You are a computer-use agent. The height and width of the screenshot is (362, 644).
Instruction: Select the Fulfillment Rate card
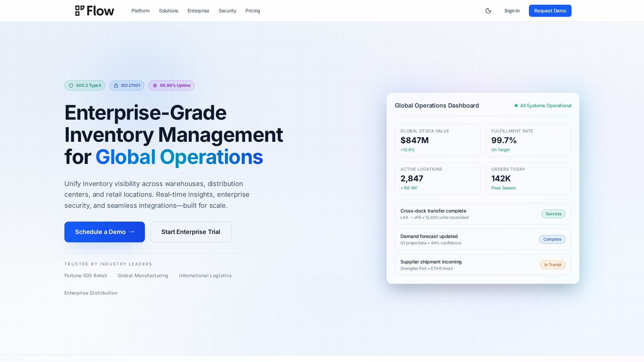pyautogui.click(x=528, y=140)
